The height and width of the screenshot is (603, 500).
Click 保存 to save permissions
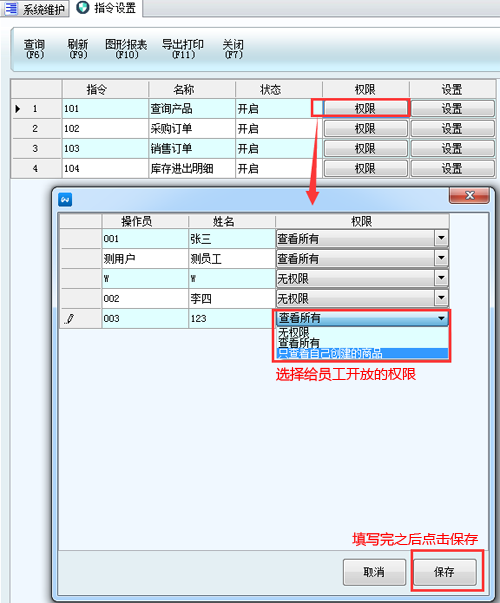(x=445, y=572)
